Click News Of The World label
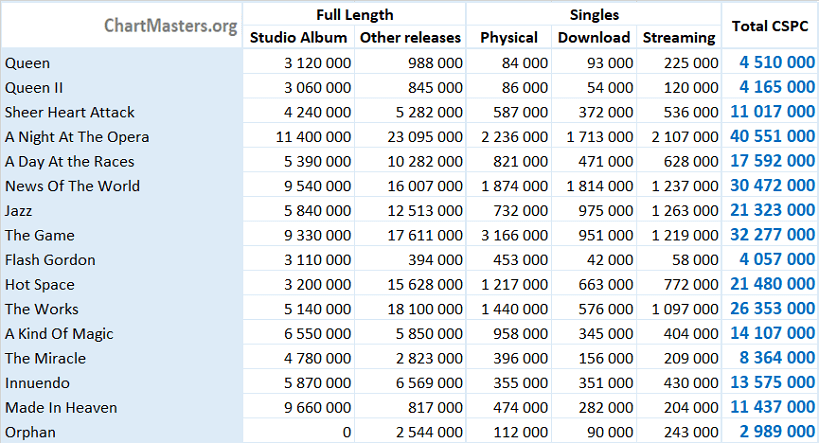The width and height of the screenshot is (819, 443). (x=72, y=186)
